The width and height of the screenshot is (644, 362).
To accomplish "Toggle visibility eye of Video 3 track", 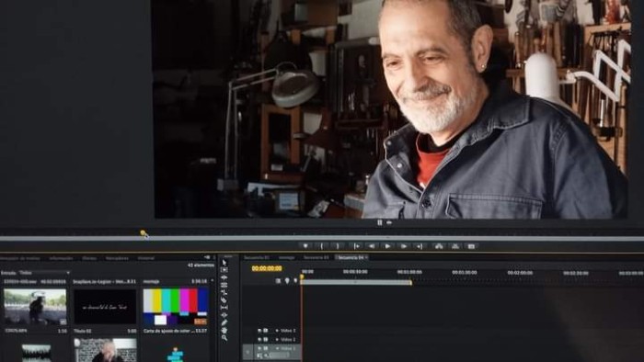I will pyautogui.click(x=259, y=331).
